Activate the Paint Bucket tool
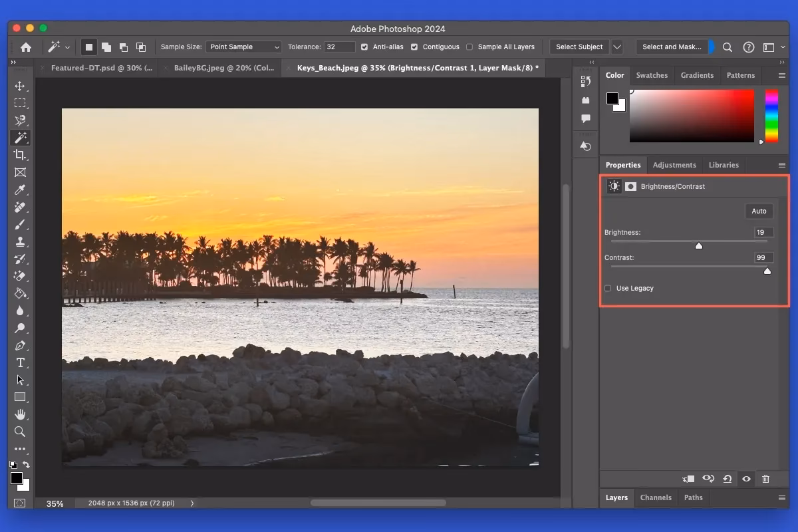The width and height of the screenshot is (798, 532). (20, 293)
